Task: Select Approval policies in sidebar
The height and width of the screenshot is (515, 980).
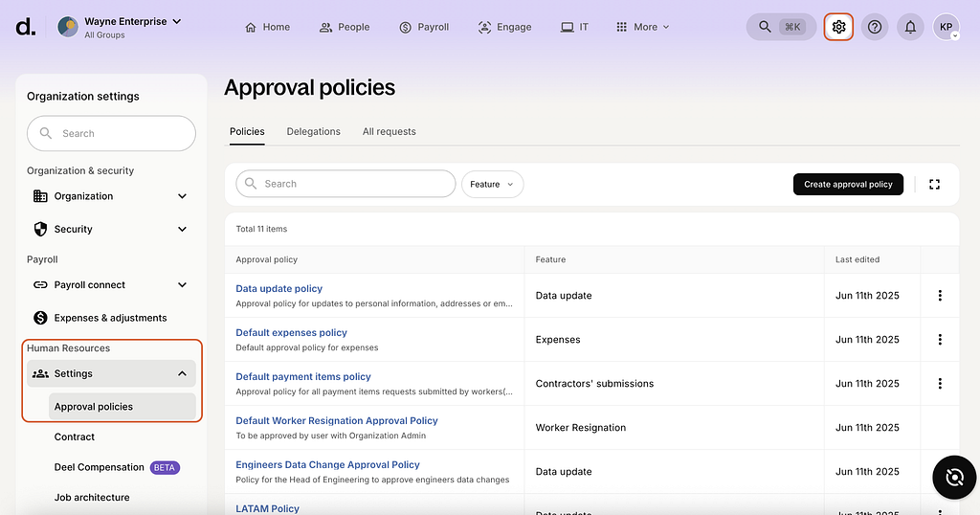Action: tap(122, 407)
